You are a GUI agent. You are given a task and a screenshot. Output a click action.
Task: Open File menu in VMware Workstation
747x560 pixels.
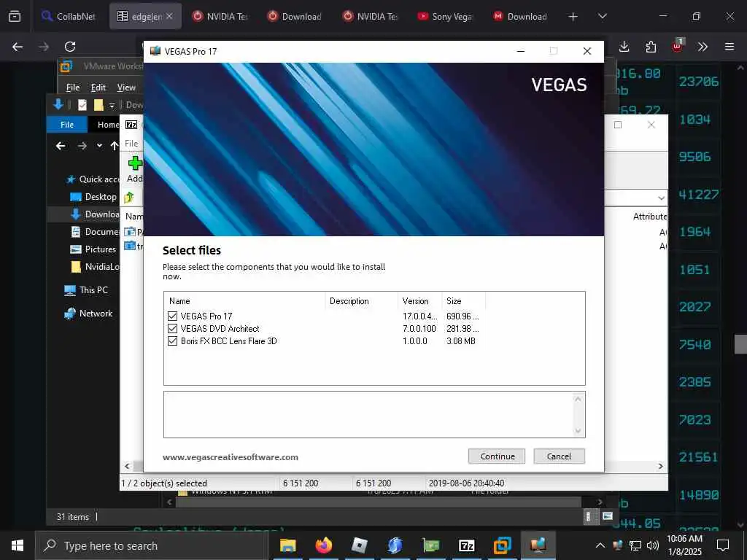click(73, 87)
